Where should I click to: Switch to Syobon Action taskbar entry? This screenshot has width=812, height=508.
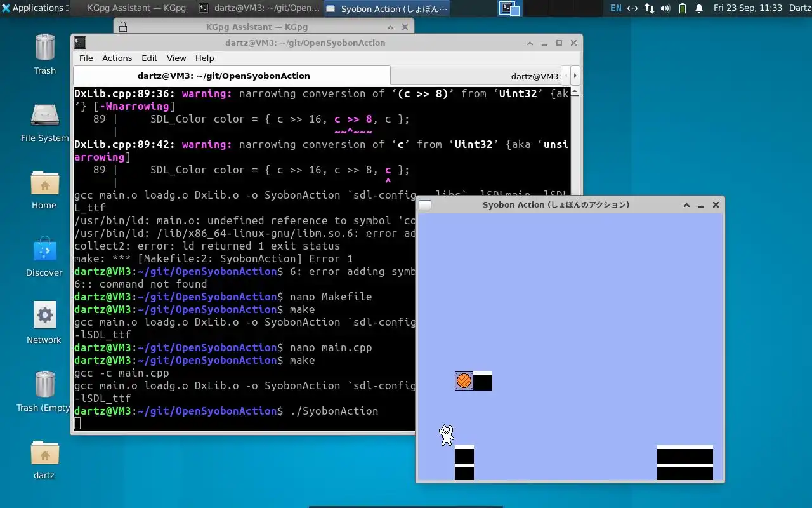coord(386,8)
